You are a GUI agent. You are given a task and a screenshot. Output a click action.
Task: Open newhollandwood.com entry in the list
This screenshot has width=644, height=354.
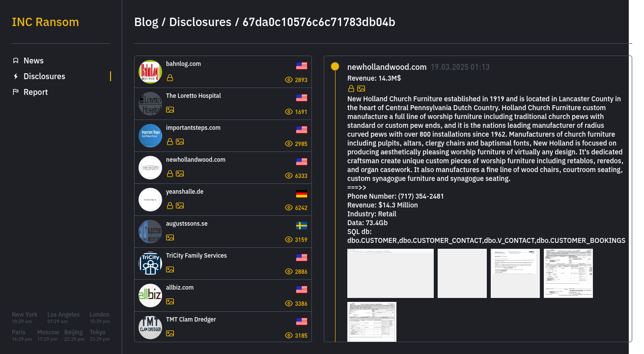click(x=223, y=168)
